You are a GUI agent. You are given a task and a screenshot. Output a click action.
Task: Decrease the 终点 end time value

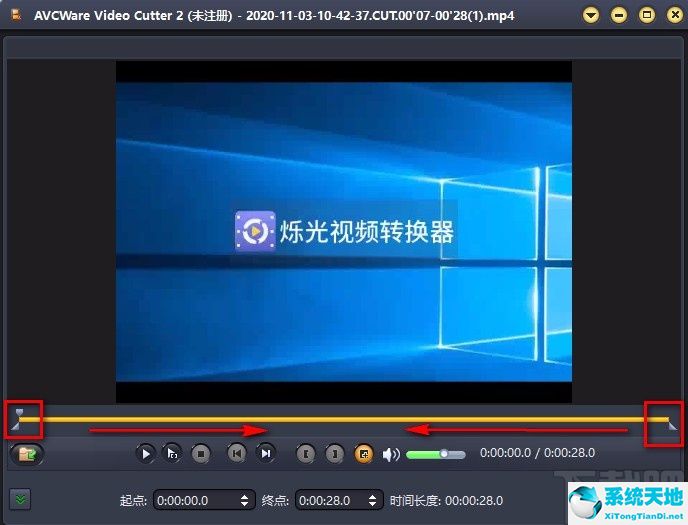pyautogui.click(x=373, y=504)
